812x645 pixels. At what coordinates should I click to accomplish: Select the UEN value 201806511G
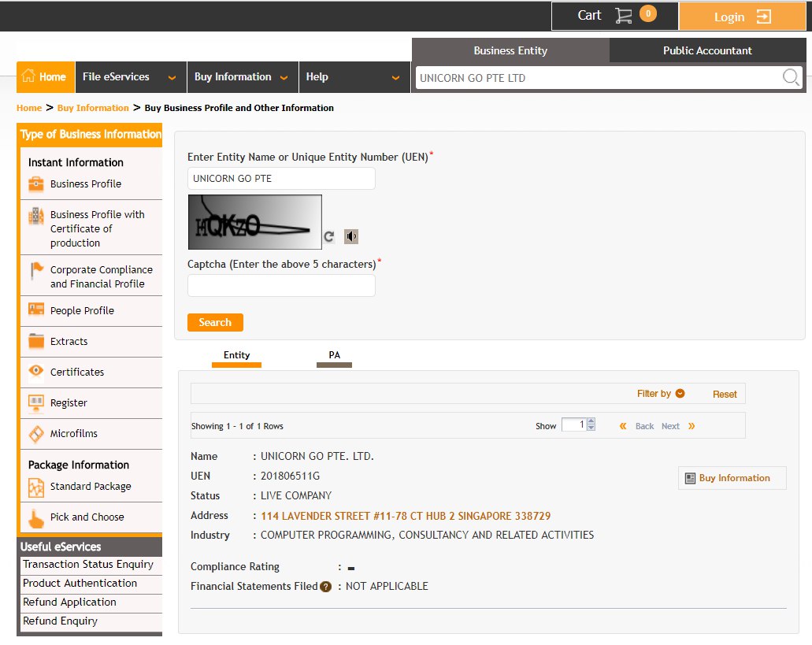pyautogui.click(x=290, y=476)
